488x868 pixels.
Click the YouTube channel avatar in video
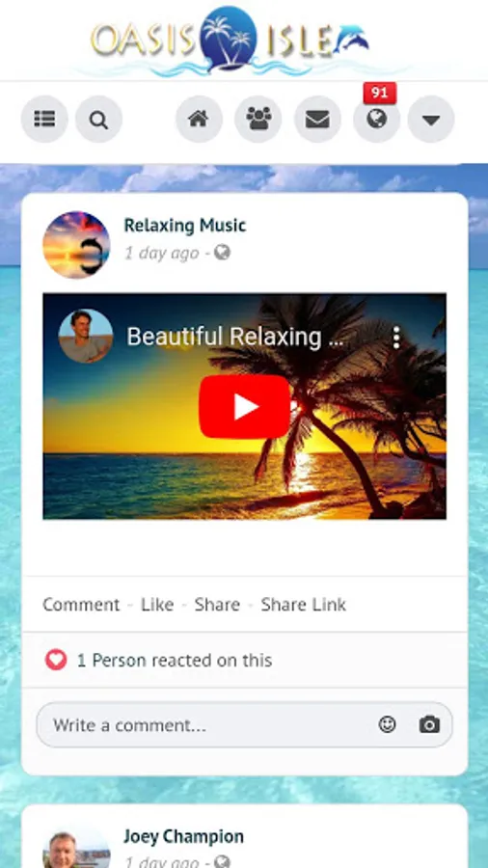(x=86, y=336)
